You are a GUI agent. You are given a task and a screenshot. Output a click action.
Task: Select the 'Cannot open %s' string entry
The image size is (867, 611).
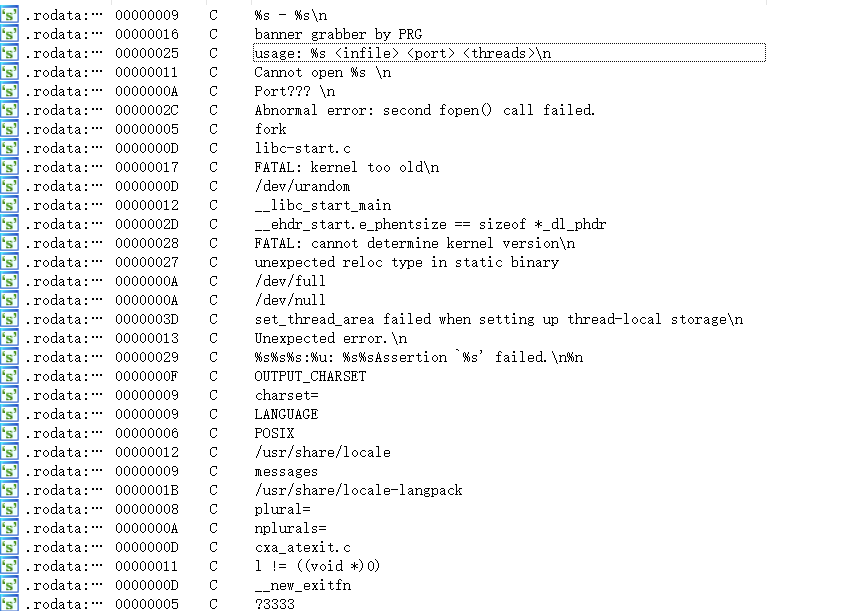pyautogui.click(x=322, y=72)
